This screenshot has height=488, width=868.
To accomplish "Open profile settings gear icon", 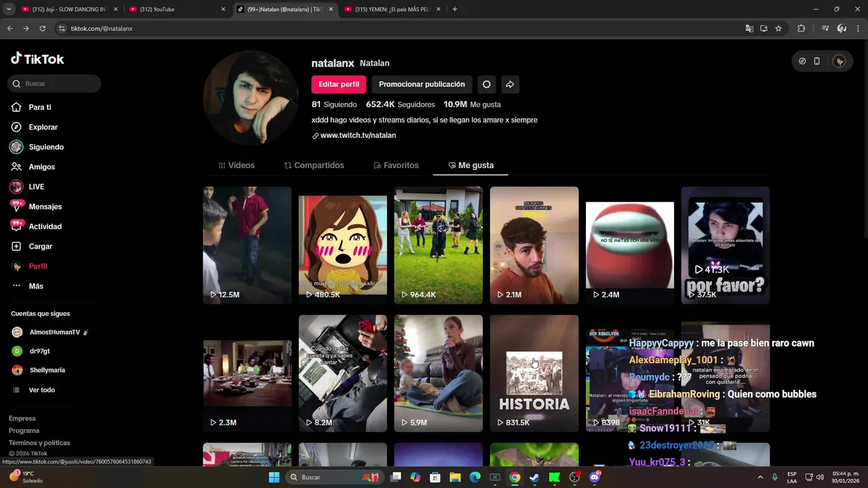I will (486, 84).
